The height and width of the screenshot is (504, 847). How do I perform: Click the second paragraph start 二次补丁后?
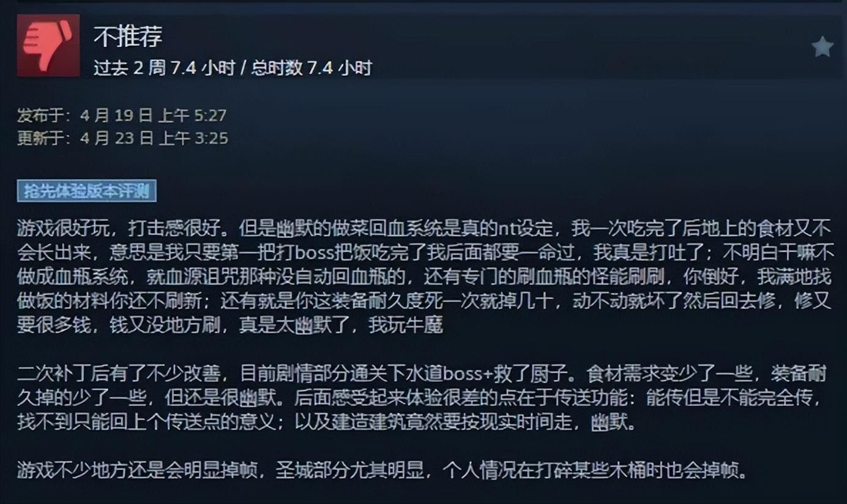click(x=54, y=373)
